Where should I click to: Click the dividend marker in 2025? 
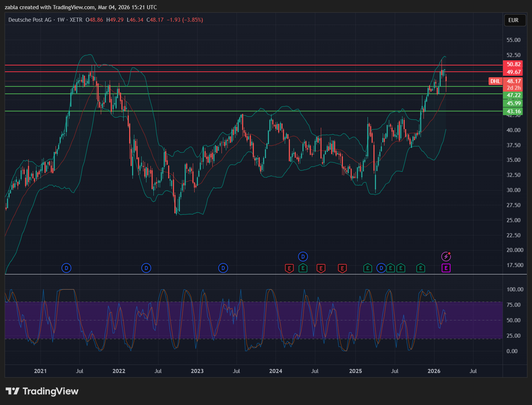click(381, 268)
